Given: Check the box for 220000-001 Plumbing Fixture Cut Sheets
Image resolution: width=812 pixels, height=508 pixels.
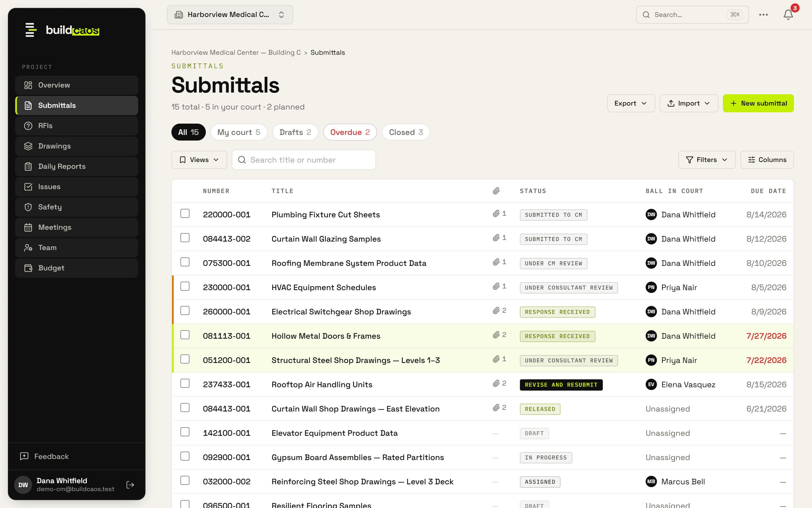Looking at the screenshot, I should tap(185, 214).
